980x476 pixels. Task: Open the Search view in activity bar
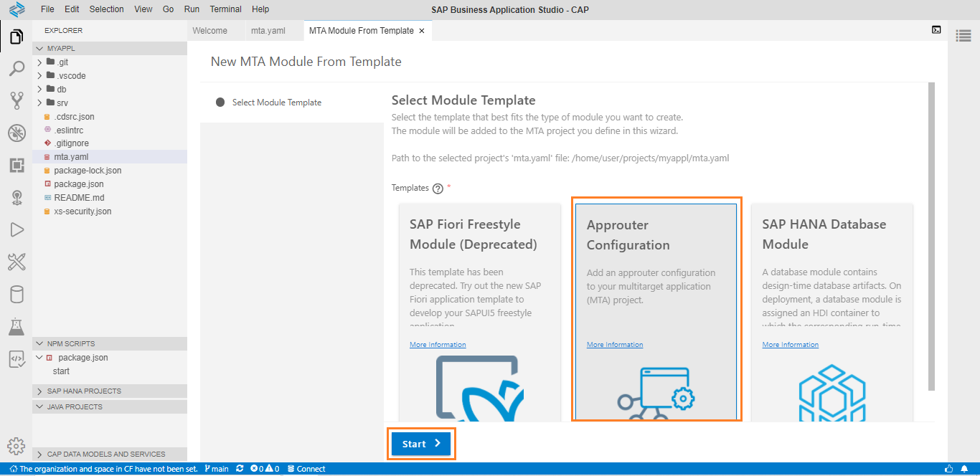coord(16,68)
